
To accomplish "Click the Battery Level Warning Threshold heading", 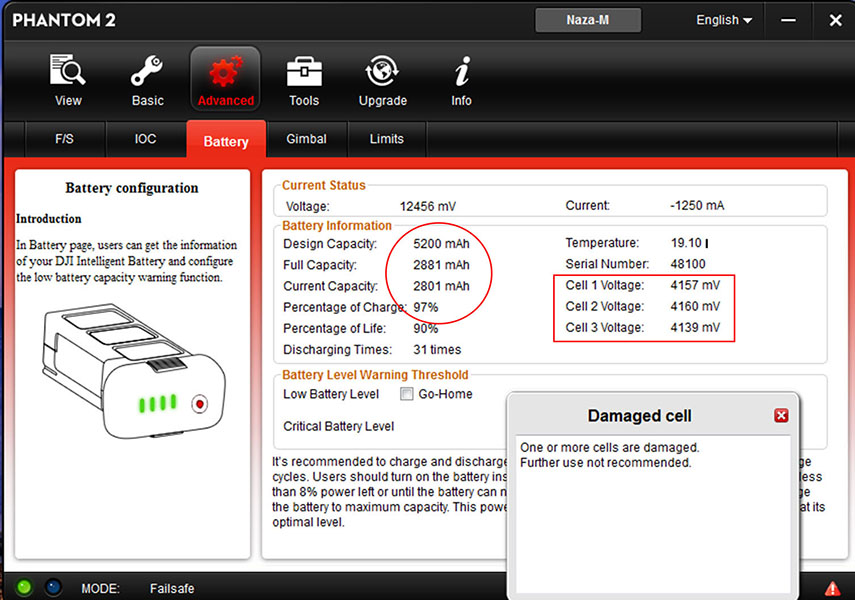I will coord(375,375).
